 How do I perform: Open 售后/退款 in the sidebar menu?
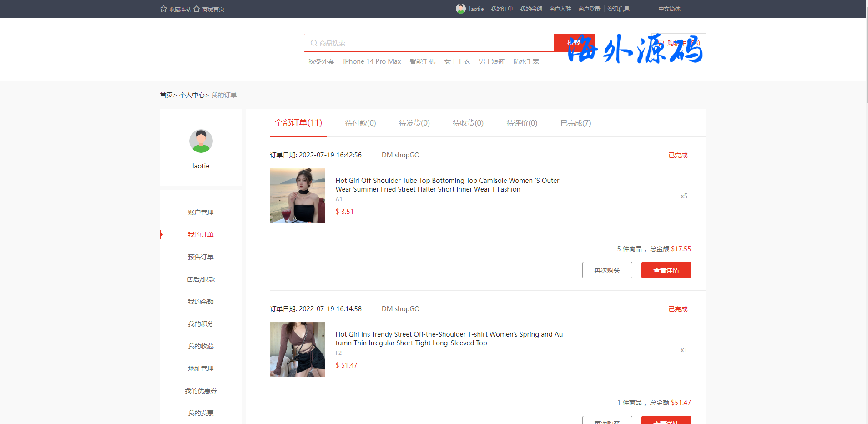pos(201,279)
